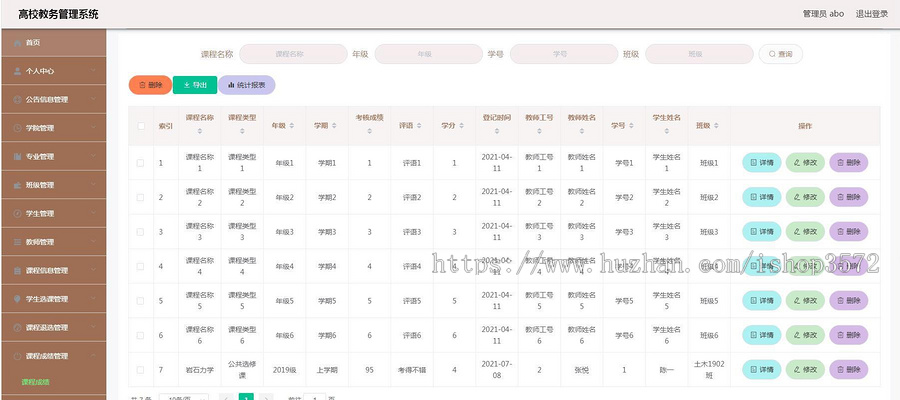Click 修改 for row 7 岩石力学
Viewport: 900px width, 400px height.
click(x=805, y=370)
